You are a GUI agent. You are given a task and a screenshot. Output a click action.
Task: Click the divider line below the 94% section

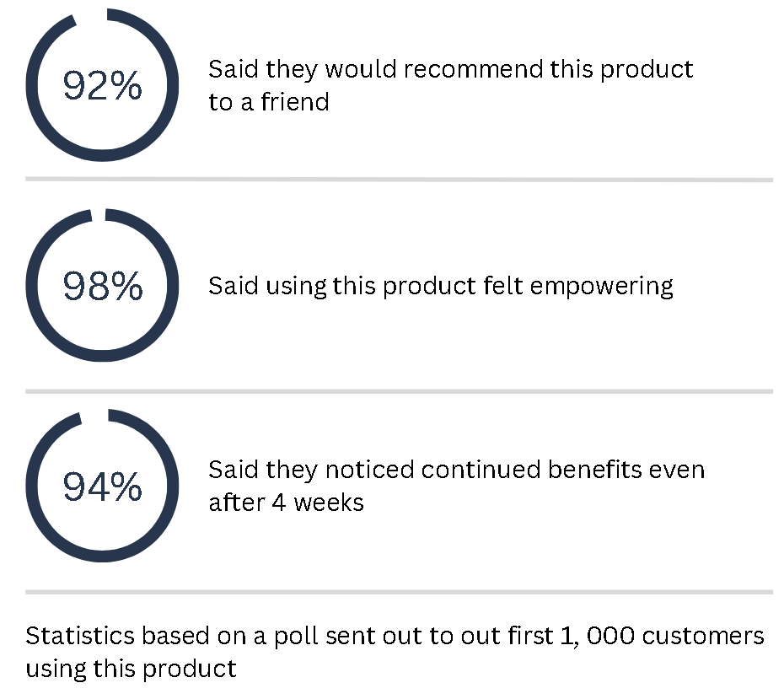[x=399, y=592]
